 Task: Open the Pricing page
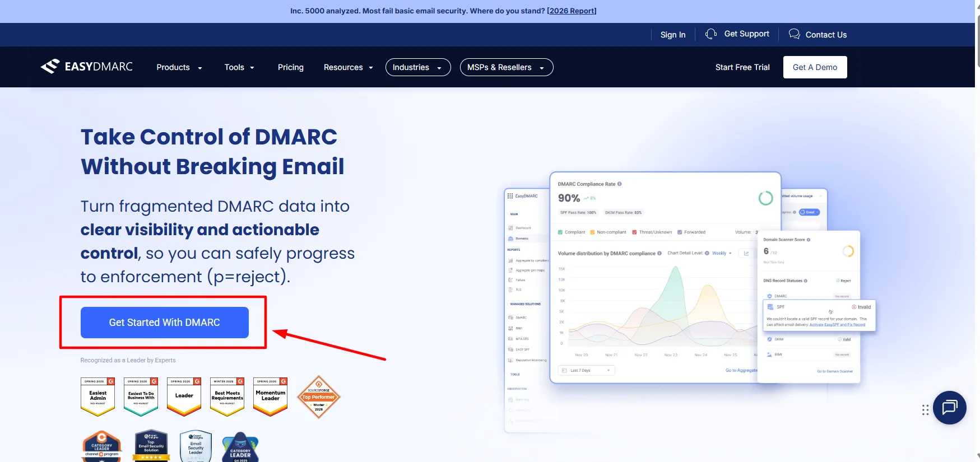(291, 67)
